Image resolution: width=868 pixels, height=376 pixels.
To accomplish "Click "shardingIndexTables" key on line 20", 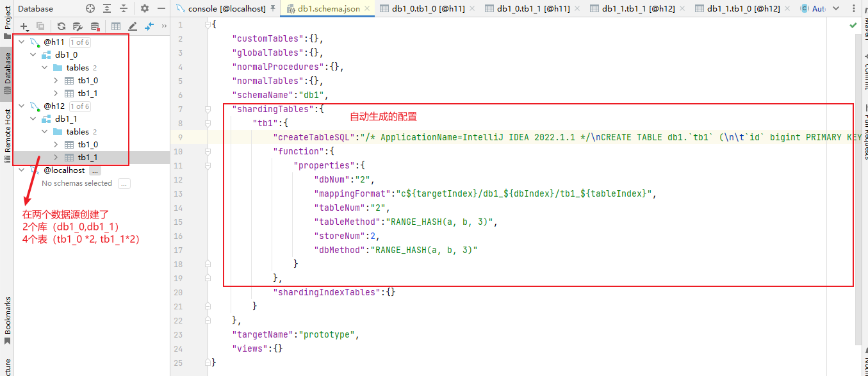I will tap(327, 292).
